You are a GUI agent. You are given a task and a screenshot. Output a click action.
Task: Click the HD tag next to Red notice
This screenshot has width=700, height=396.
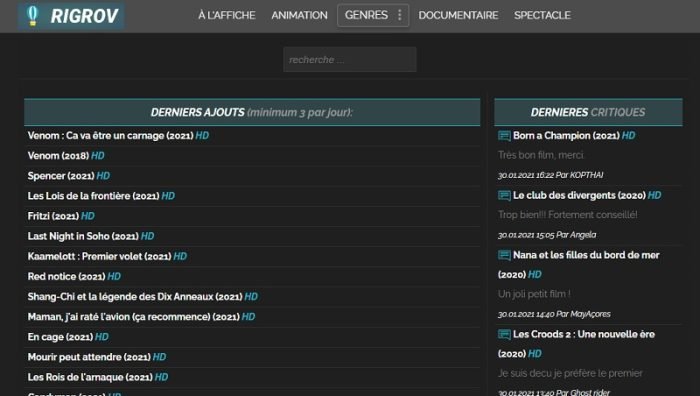pyautogui.click(x=114, y=276)
